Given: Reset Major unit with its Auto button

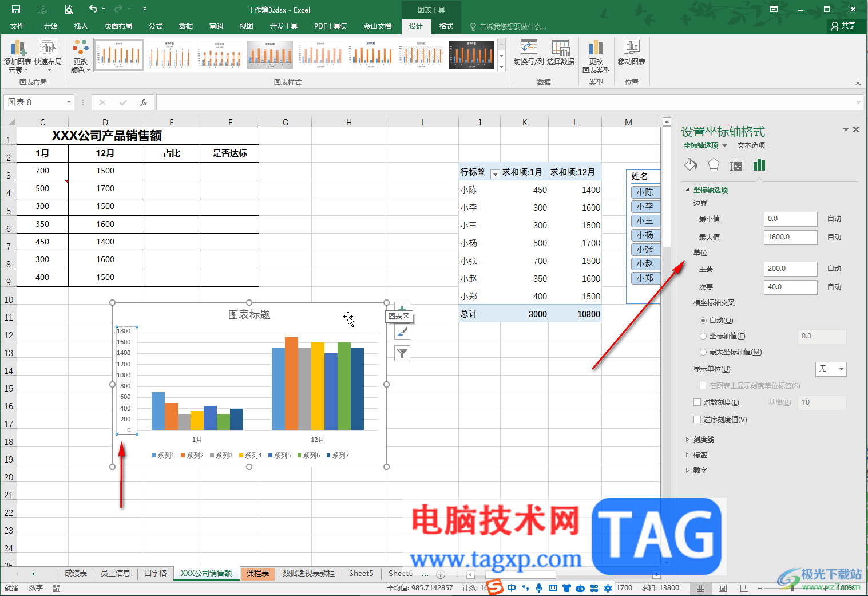Looking at the screenshot, I should click(x=834, y=269).
